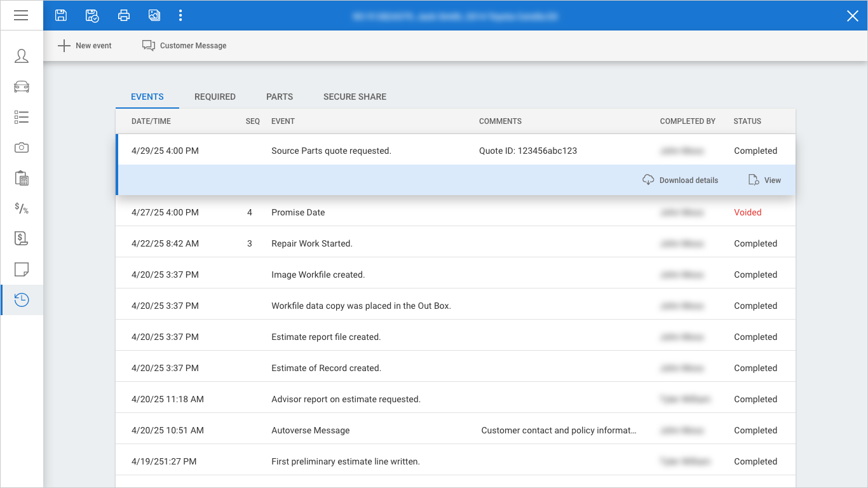Switch to the EVENTS tab
This screenshot has width=868, height=488.
(147, 97)
